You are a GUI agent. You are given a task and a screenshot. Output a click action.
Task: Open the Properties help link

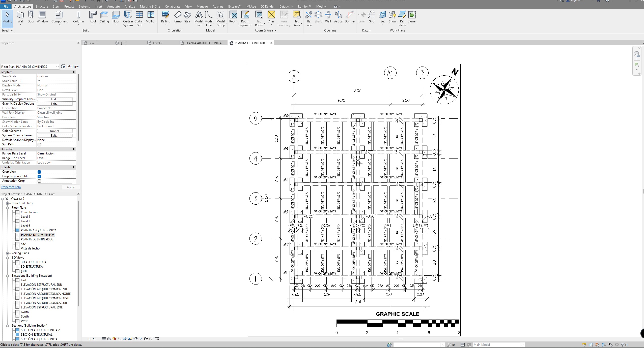11,187
